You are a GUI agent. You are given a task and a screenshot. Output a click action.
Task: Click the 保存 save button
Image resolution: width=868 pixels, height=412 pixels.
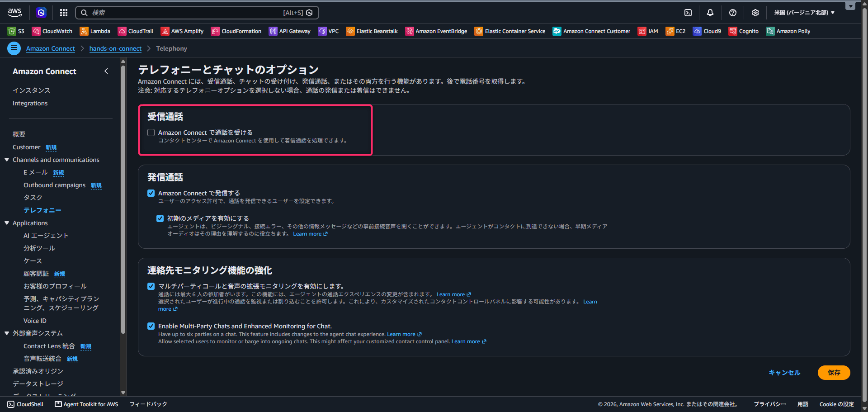pos(834,373)
